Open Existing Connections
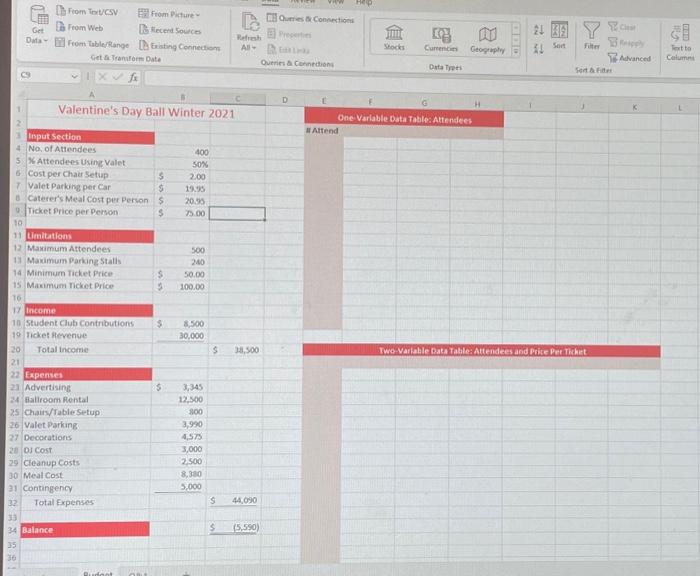This screenshot has width=700, height=577. [x=179, y=46]
